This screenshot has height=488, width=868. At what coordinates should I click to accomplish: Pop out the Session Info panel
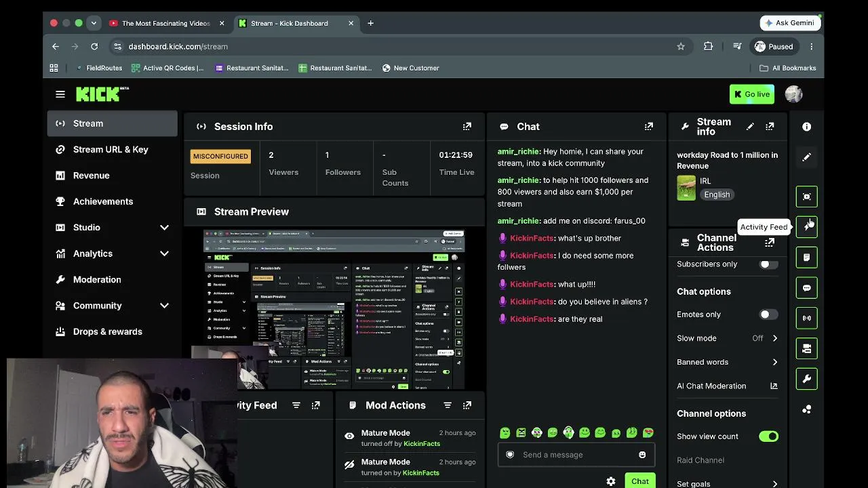[x=467, y=127]
